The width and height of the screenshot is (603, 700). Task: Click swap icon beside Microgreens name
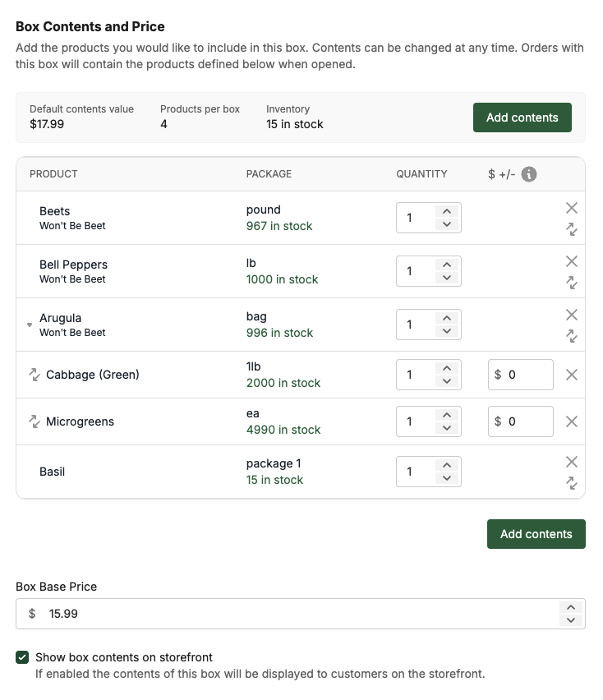(x=35, y=421)
